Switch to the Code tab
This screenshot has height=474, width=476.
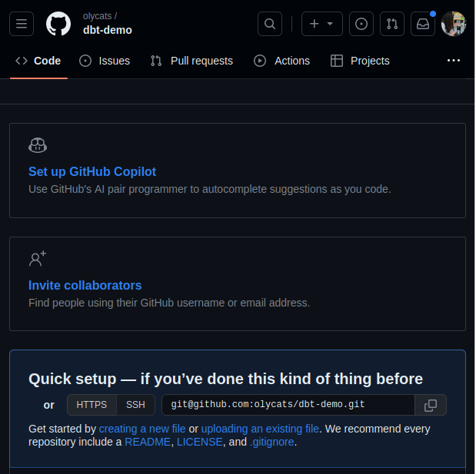(x=38, y=61)
